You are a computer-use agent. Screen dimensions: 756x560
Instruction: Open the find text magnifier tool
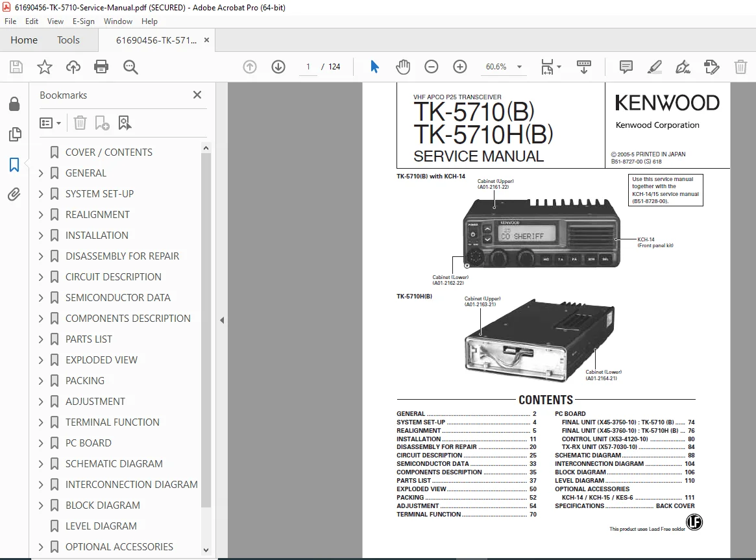[x=130, y=67]
